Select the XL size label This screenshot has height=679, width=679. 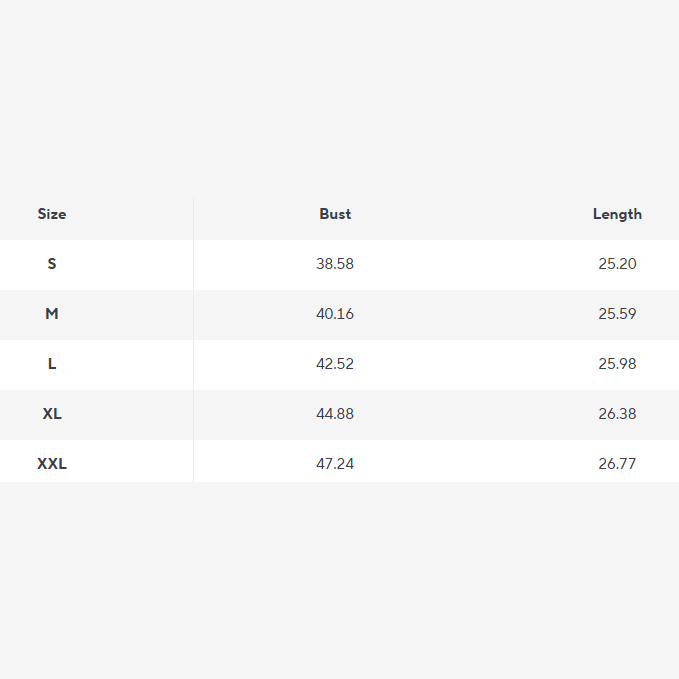[x=52, y=414]
